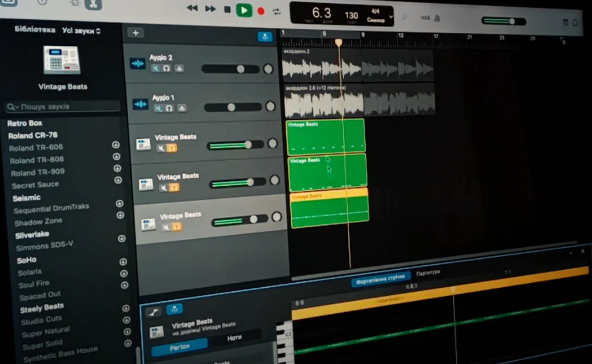Start playback with the green Play button
Viewport: 592px width, 364px height.
[x=244, y=10]
